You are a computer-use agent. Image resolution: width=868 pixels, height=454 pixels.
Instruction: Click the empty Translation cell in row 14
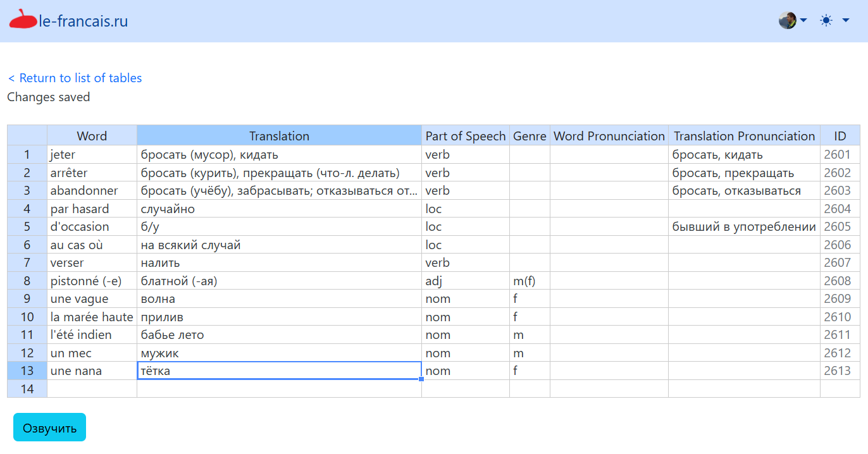click(x=279, y=389)
